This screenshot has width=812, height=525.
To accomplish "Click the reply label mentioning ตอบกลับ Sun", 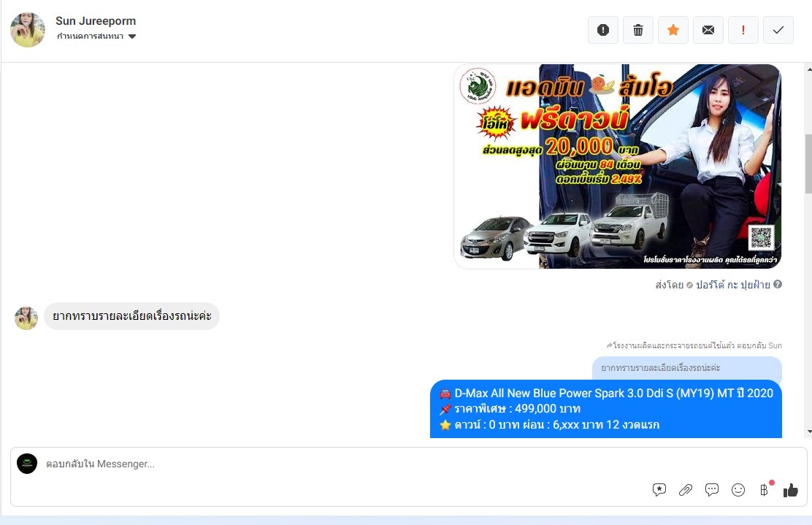I will (694, 345).
